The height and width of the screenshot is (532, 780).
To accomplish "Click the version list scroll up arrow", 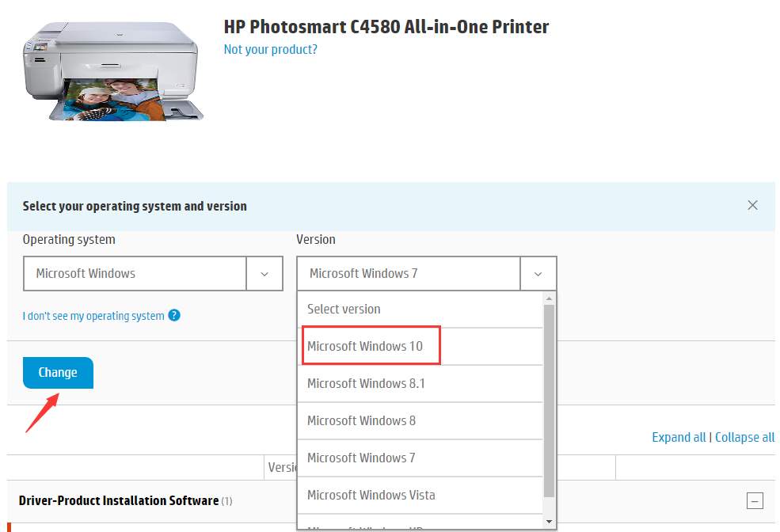I will tap(550, 298).
